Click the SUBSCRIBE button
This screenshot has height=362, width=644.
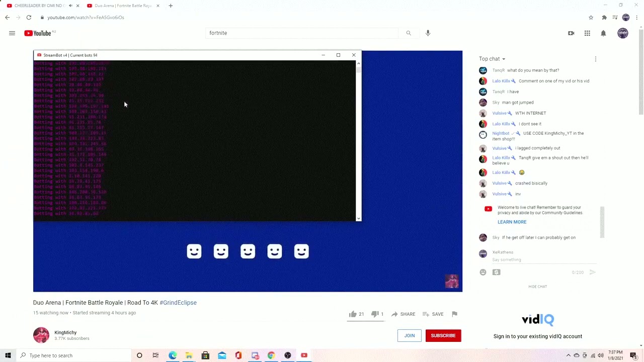click(x=443, y=336)
